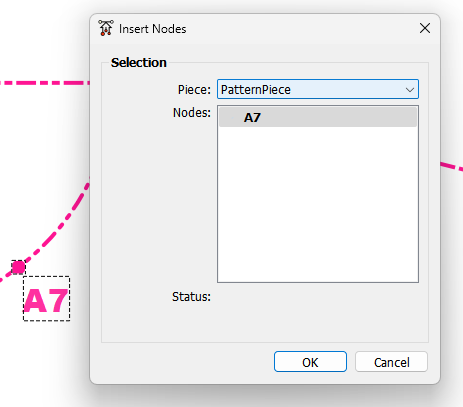The height and width of the screenshot is (407, 463).
Task: Click the Insert Nodes dialog title icon
Action: [106, 28]
